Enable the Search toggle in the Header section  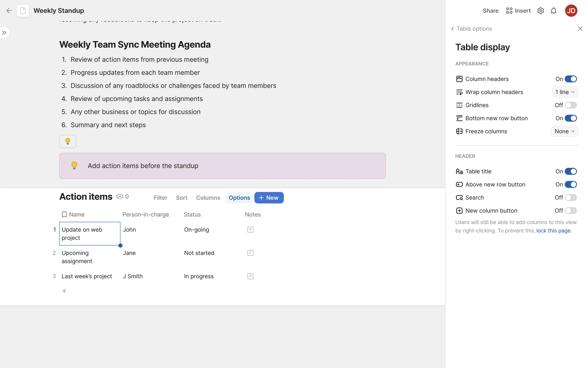click(571, 197)
